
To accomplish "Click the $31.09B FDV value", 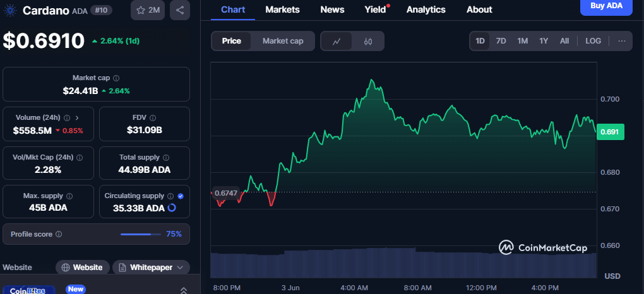I will click(145, 131).
